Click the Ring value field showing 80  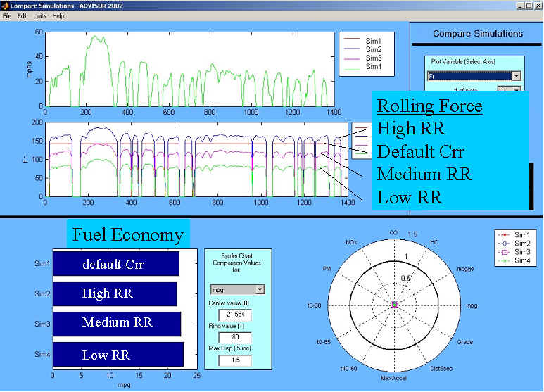(x=235, y=337)
